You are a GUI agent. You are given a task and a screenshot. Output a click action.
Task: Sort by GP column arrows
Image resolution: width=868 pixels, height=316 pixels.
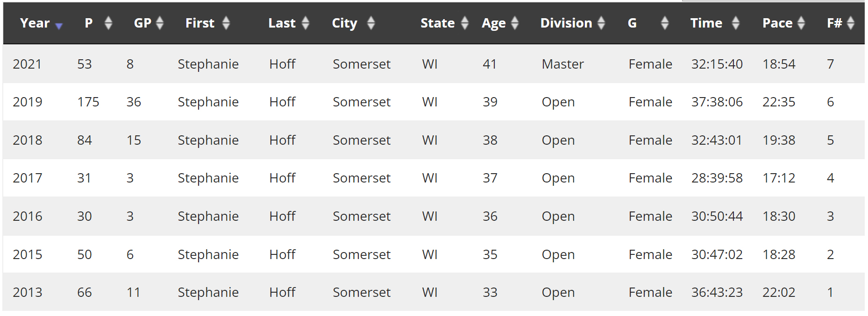click(160, 23)
